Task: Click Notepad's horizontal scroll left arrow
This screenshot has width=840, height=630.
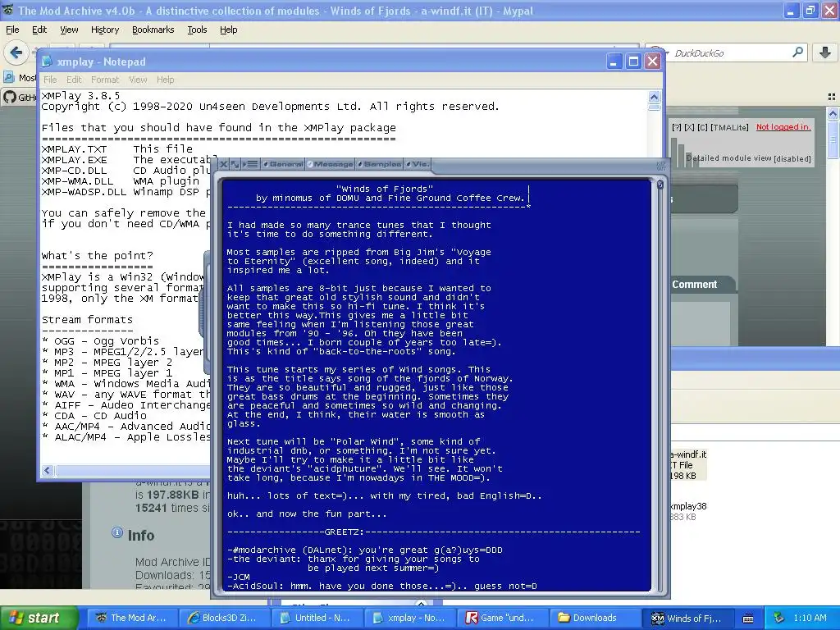Action: point(47,470)
